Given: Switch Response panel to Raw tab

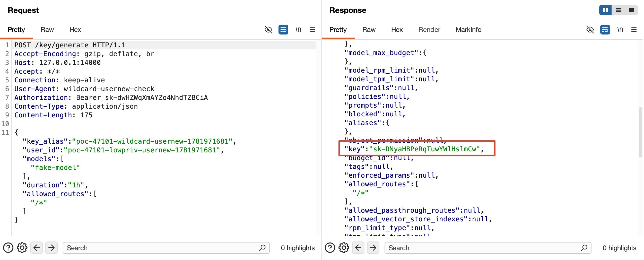Looking at the screenshot, I should [x=369, y=30].
